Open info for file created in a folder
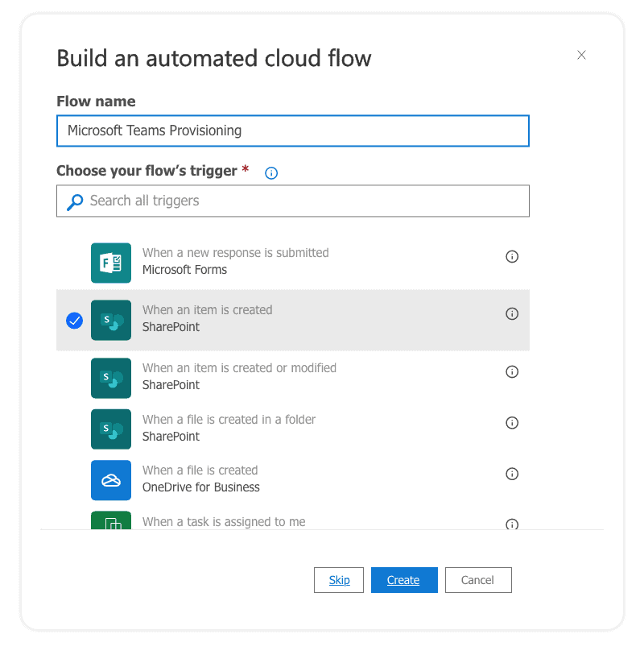The width and height of the screenshot is (644, 659). click(512, 423)
